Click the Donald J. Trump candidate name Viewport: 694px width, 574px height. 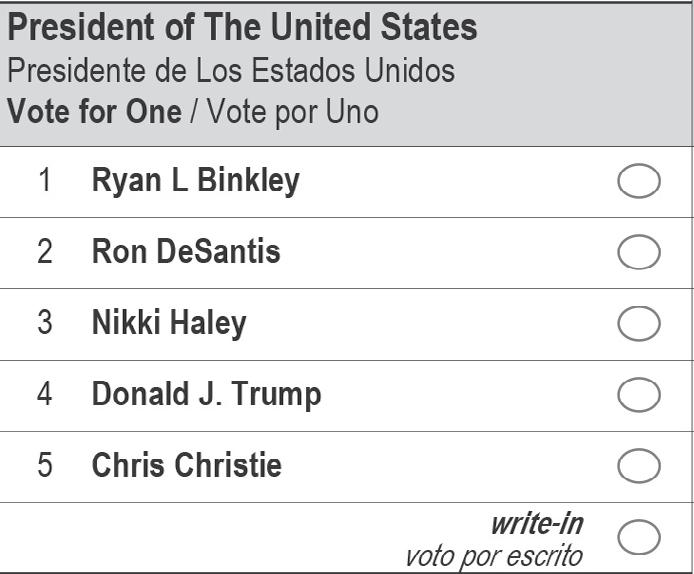(x=206, y=394)
